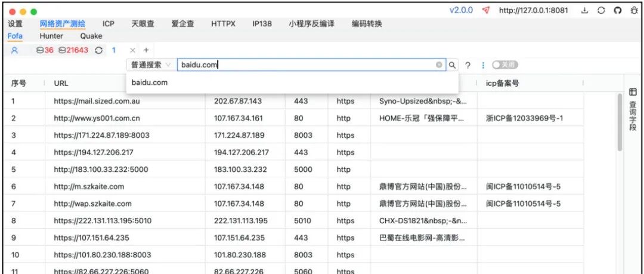The height and width of the screenshot is (274, 644).
Task: Click ICP cell 浙ICP备12033969号-1
Action: coord(525,118)
